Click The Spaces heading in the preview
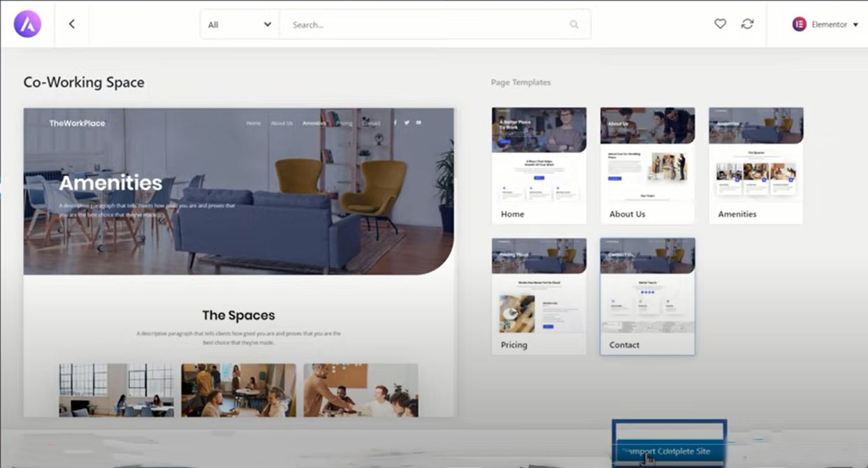Image resolution: width=868 pixels, height=468 pixels. (238, 315)
